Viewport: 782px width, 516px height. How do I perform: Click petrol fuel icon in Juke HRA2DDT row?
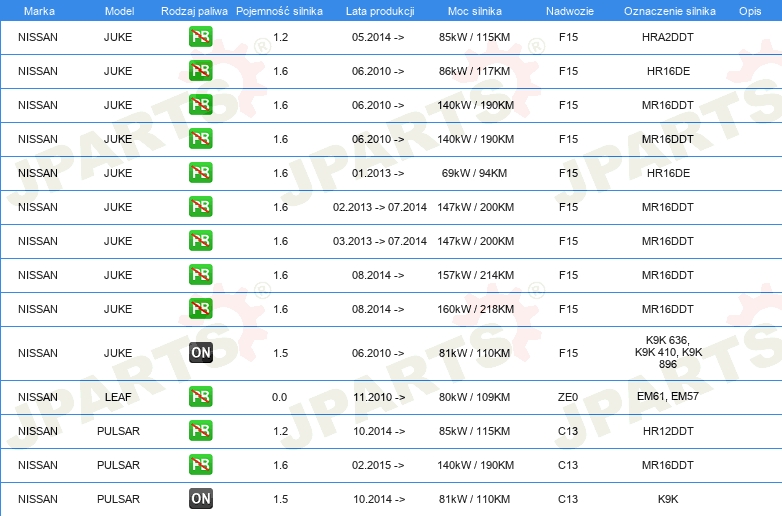(x=200, y=37)
